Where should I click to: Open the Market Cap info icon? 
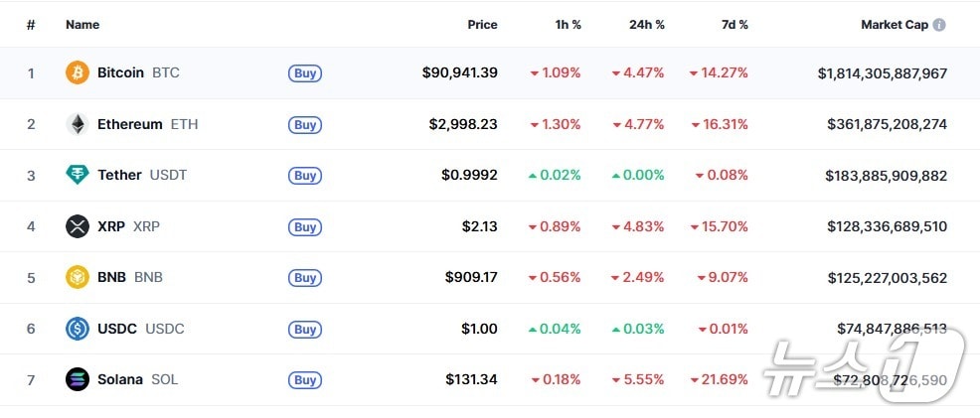(939, 25)
